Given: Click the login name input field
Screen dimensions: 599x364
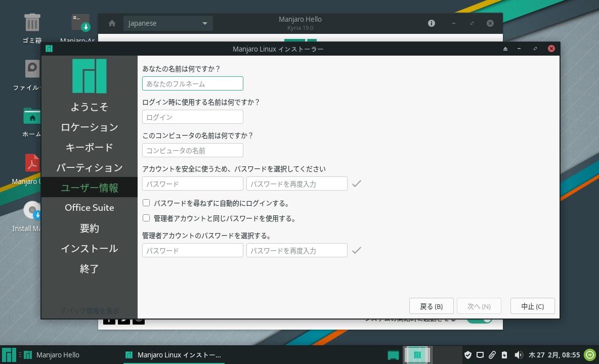Looking at the screenshot, I should (193, 117).
